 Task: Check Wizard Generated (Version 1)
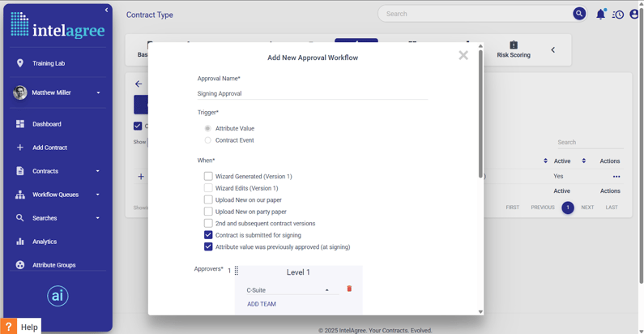208,176
